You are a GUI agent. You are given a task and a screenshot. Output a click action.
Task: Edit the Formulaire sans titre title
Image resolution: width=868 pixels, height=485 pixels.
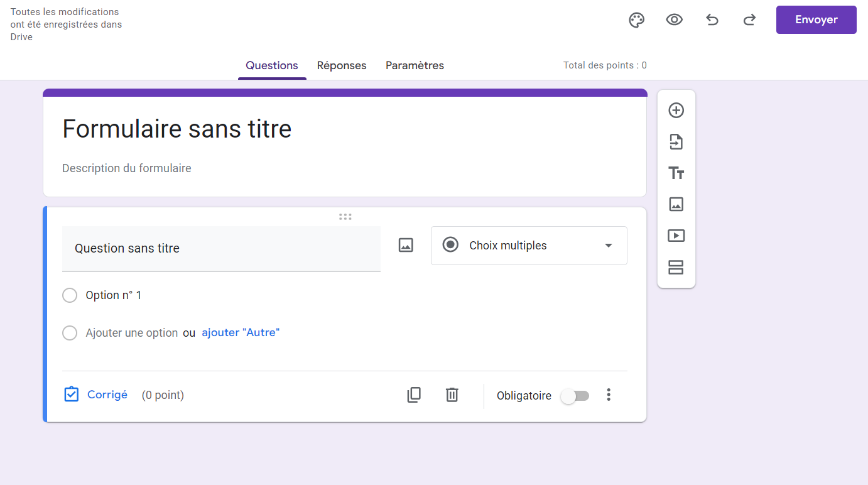177,129
